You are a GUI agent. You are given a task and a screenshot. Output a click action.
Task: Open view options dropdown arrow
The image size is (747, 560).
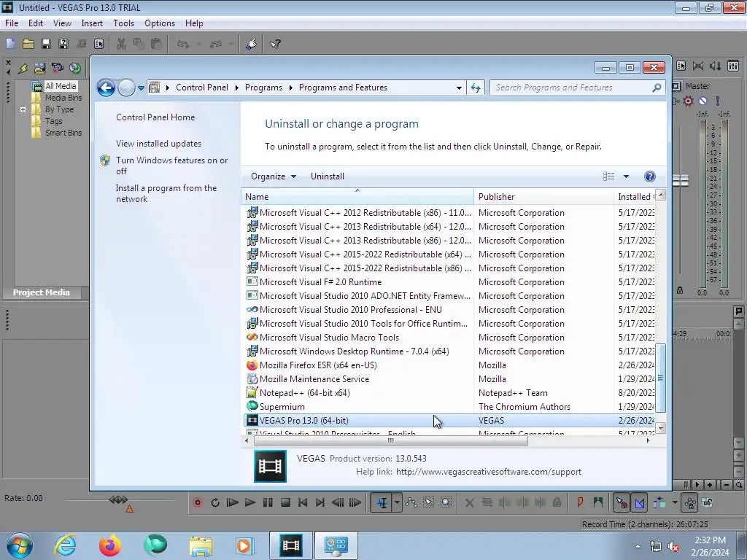click(x=626, y=176)
